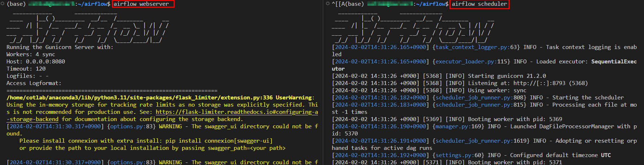Viewport: 644px width, 165px height.
Task: Click the 'Host: 0.0.0.0:8080' line
Action: tap(36, 62)
